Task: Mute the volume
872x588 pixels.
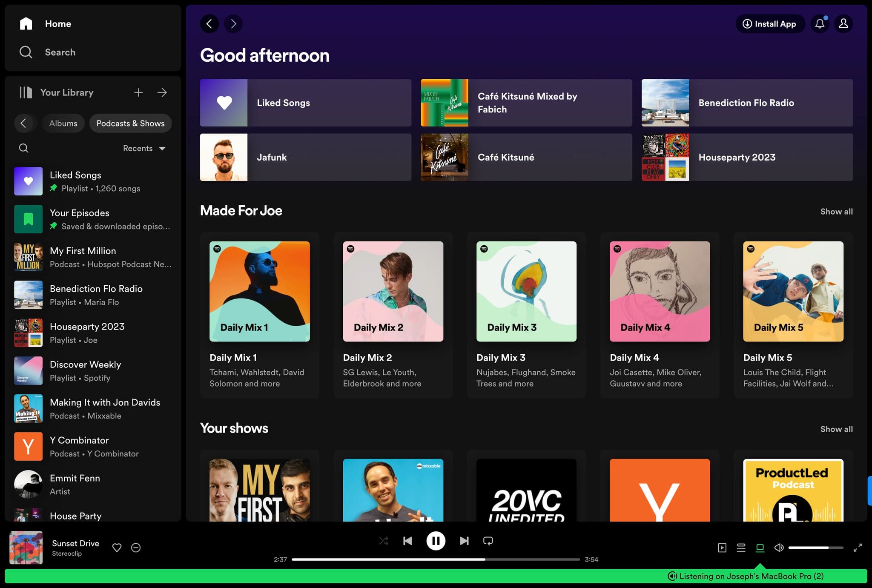Action: [x=779, y=548]
